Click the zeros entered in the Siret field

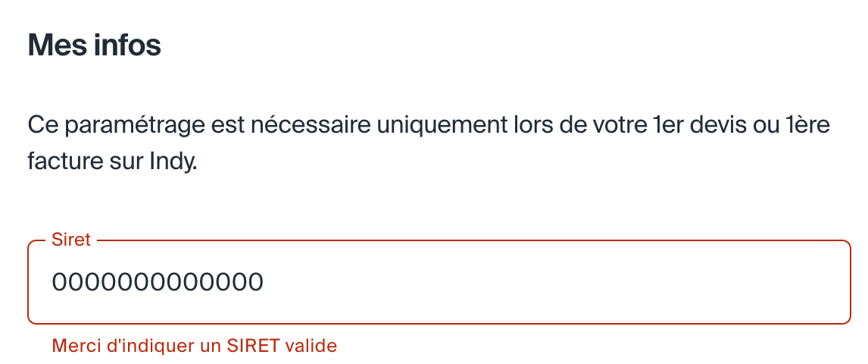pyautogui.click(x=158, y=282)
